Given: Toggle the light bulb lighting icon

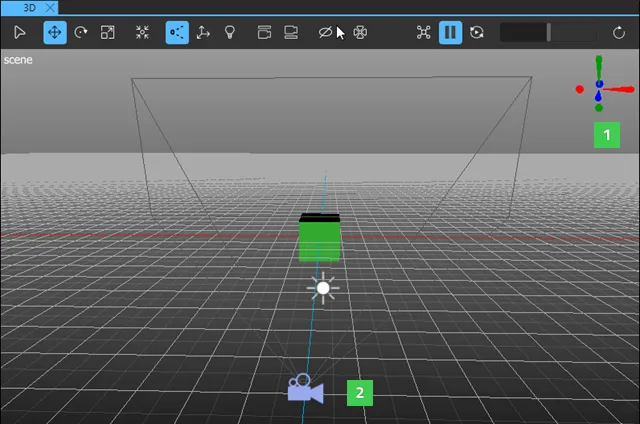Looking at the screenshot, I should 229,32.
